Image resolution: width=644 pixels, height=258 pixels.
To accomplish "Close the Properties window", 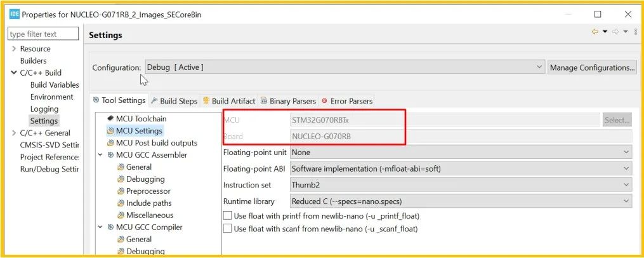I will tap(628, 15).
